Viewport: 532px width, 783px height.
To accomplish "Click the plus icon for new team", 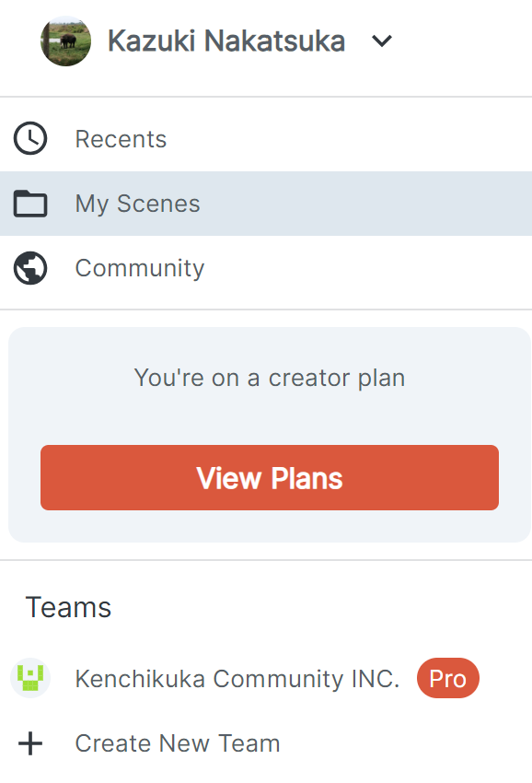I will click(30, 743).
